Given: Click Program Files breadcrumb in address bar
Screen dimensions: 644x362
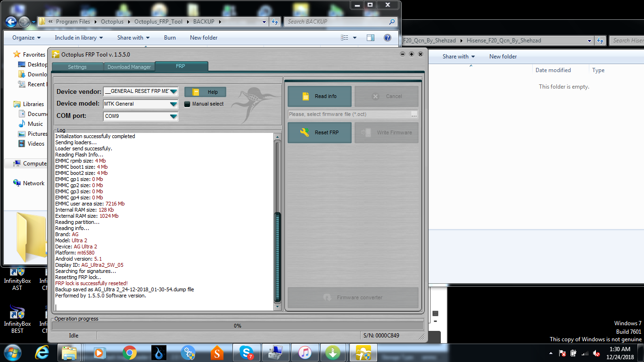Looking at the screenshot, I should tap(73, 22).
